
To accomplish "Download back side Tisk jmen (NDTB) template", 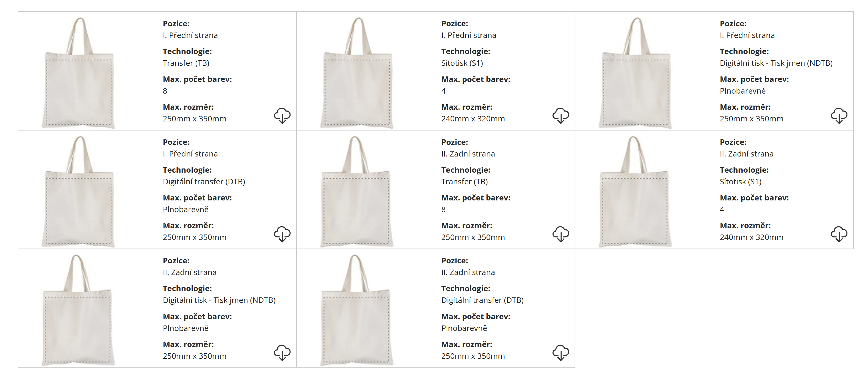I will pos(282,353).
